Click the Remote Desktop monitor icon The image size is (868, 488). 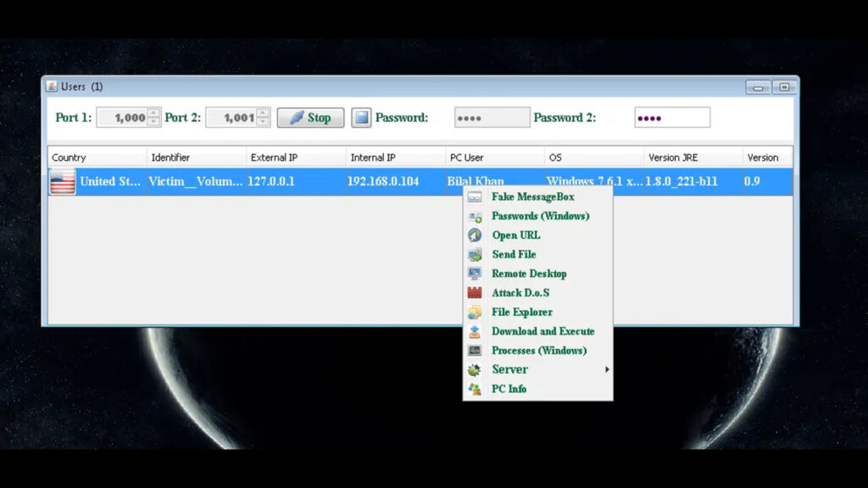pyautogui.click(x=475, y=274)
